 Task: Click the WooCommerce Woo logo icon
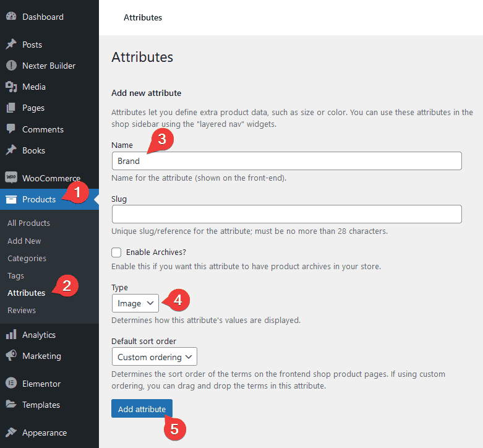(x=11, y=178)
